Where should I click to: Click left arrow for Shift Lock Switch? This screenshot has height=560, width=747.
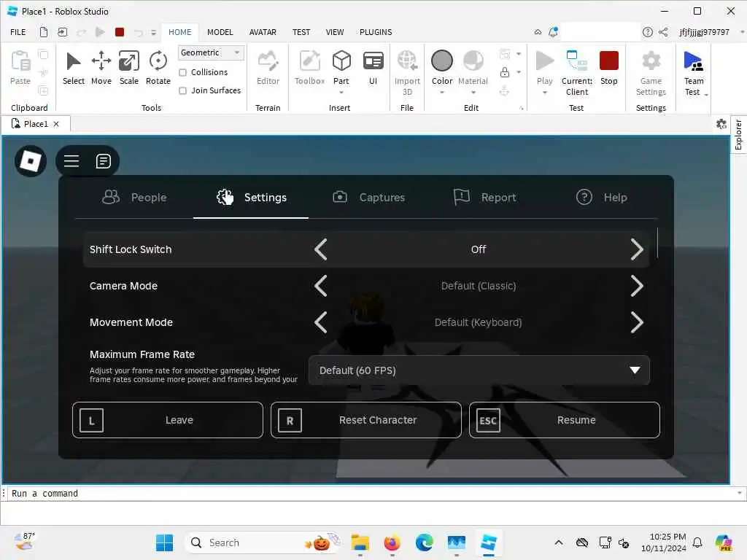point(321,249)
